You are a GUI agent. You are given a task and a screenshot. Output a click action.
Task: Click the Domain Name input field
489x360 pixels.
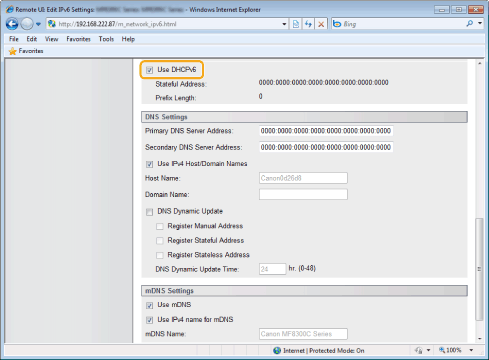click(x=303, y=194)
